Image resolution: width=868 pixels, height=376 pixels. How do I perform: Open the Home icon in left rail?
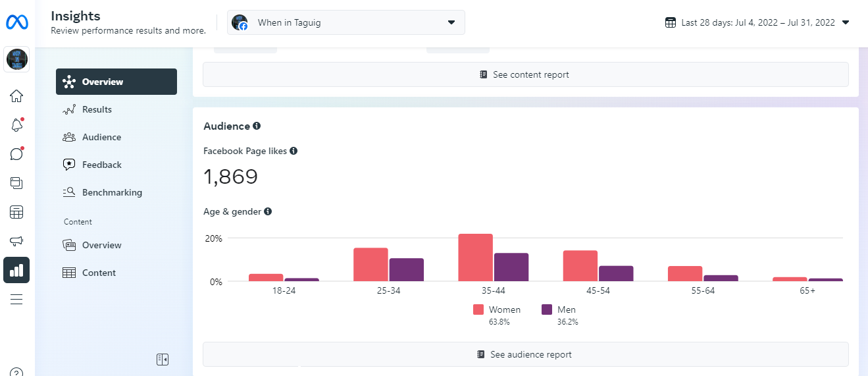click(16, 96)
